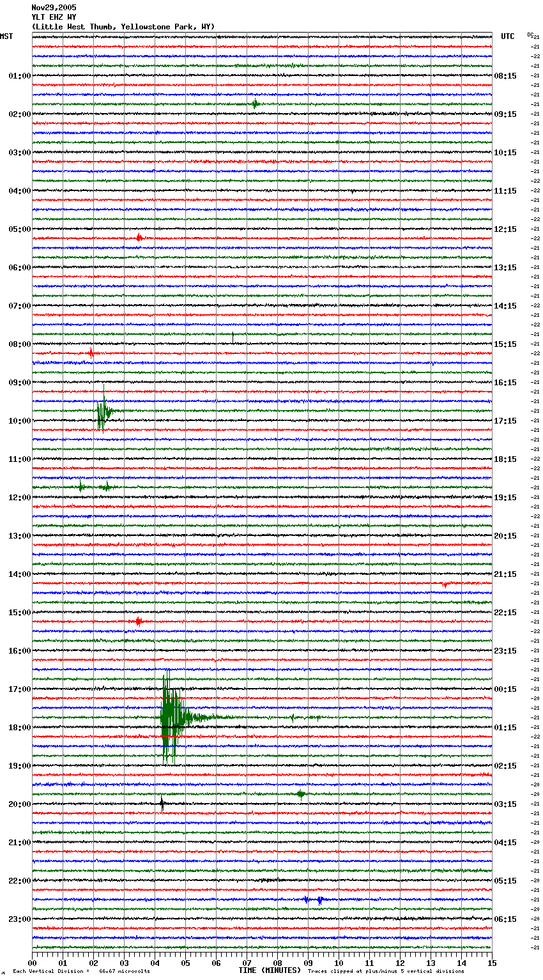The image size is (543, 980).
Task: Click the 22:00 MST hour label
Action: [19, 881]
